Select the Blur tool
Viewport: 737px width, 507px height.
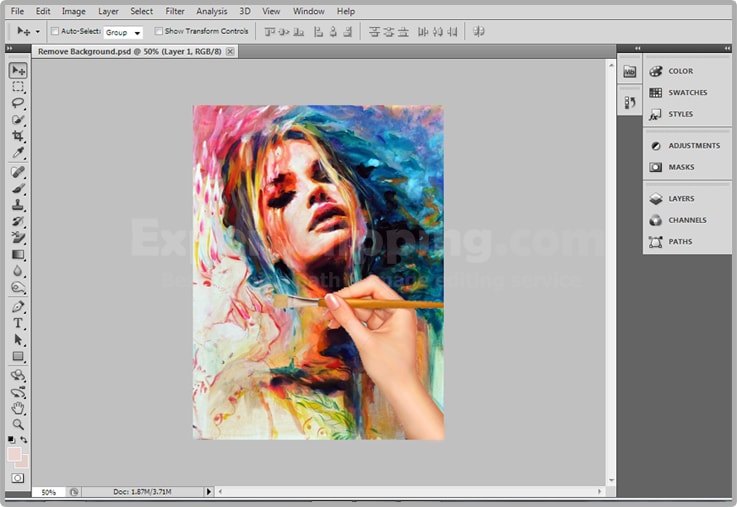tap(18, 271)
